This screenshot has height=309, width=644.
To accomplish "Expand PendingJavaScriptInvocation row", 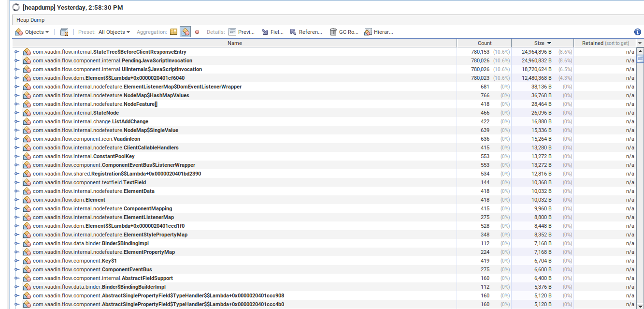I will [x=17, y=60].
